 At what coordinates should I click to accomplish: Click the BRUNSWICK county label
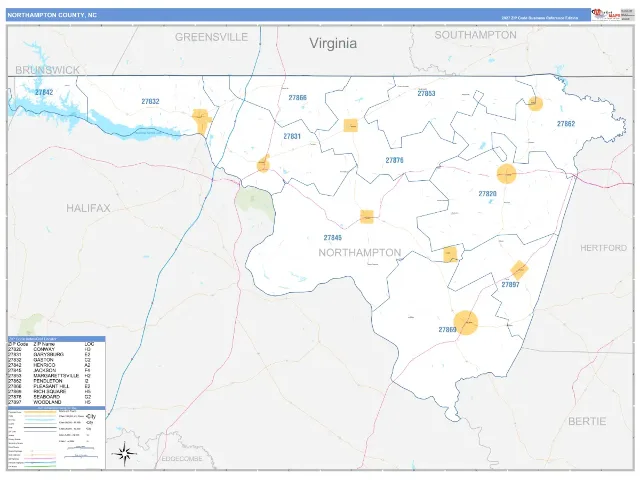(x=47, y=70)
